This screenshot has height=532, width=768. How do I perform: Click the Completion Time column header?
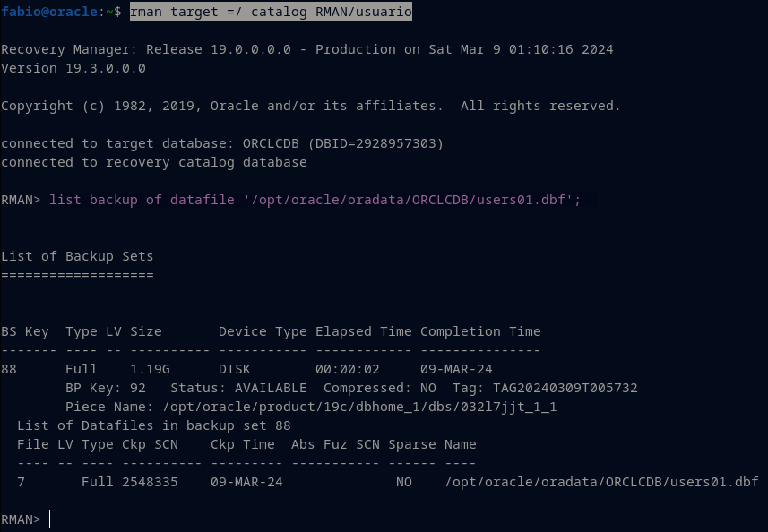click(480, 331)
